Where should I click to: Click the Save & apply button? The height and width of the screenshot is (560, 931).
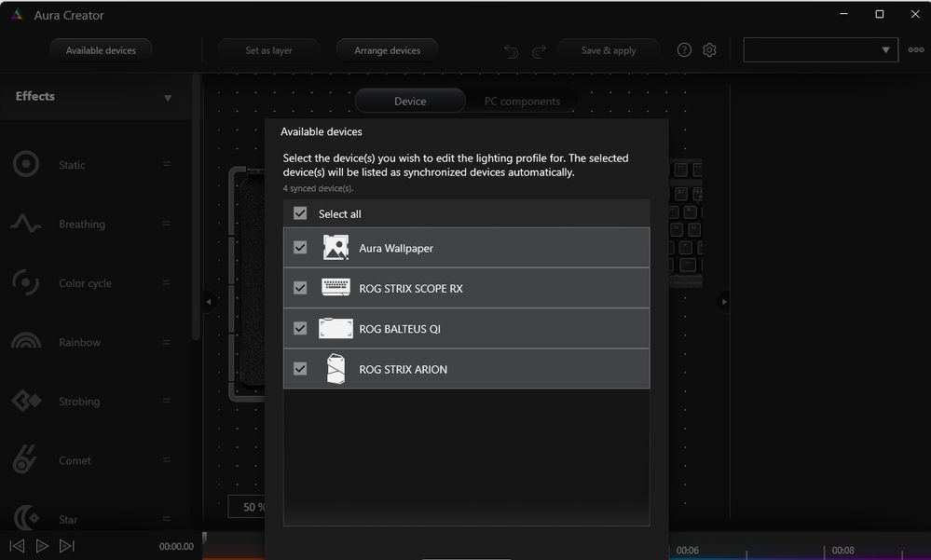[609, 50]
